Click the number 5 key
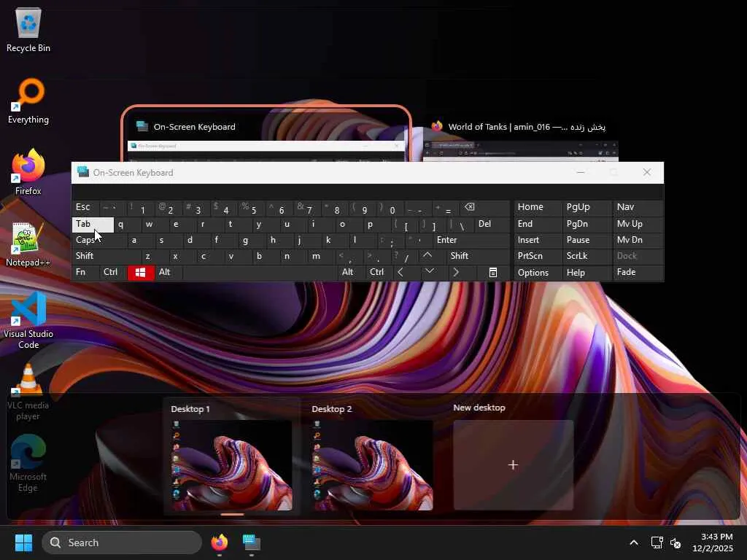Viewport: 747px width, 560px height. 252,207
